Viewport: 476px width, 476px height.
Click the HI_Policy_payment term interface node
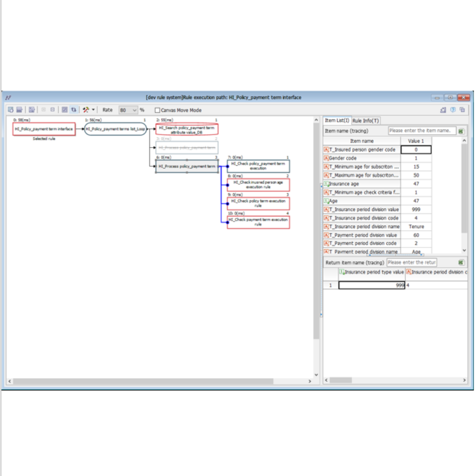[x=44, y=129]
